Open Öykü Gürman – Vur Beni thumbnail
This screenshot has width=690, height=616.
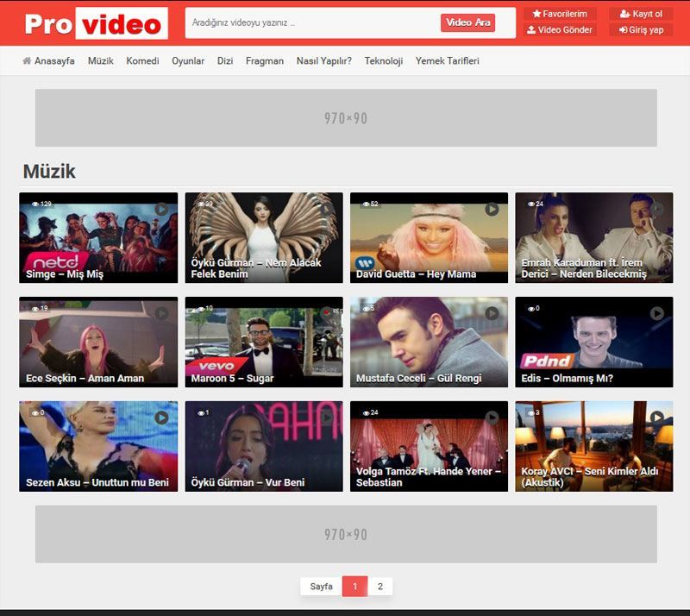(x=264, y=447)
